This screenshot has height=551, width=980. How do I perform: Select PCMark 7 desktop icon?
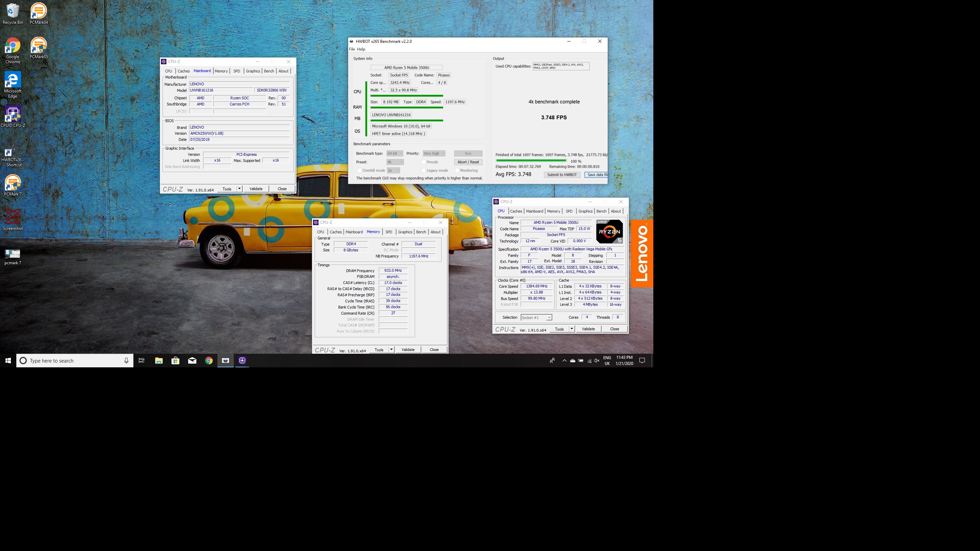pos(13,186)
